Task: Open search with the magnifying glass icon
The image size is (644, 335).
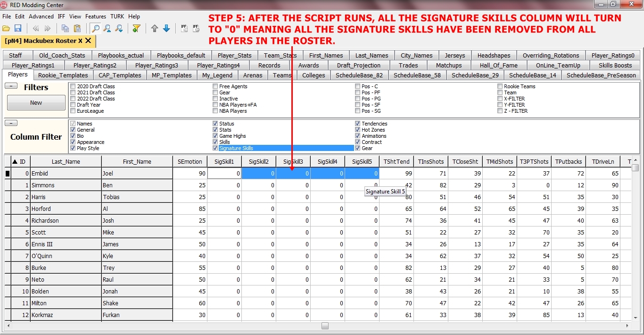Action: click(96, 29)
